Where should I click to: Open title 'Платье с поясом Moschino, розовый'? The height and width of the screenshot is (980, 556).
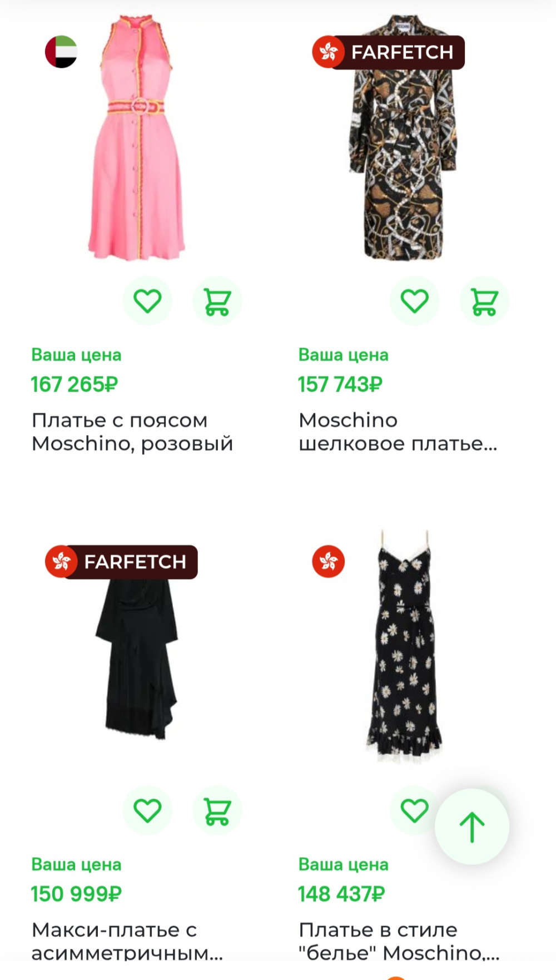coord(132,432)
